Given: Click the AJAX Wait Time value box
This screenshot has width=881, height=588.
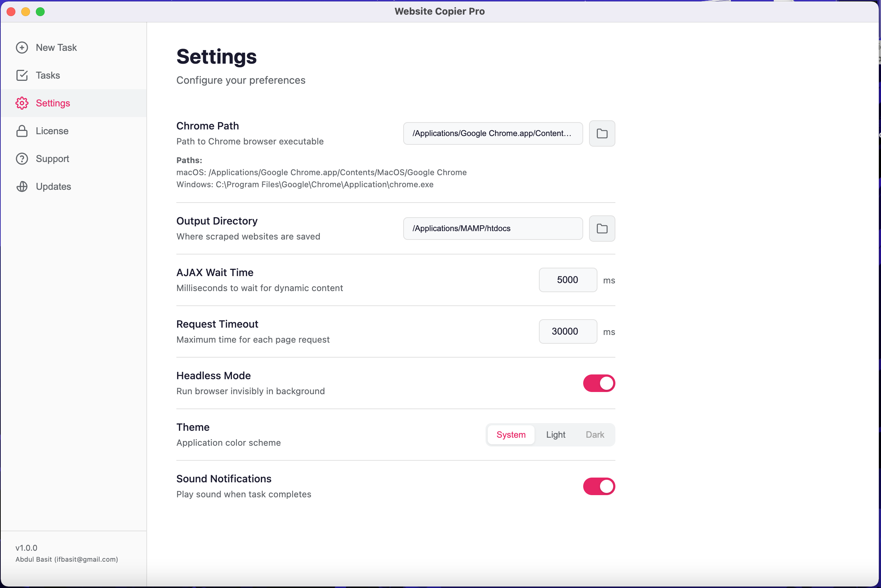Looking at the screenshot, I should pyautogui.click(x=567, y=280).
